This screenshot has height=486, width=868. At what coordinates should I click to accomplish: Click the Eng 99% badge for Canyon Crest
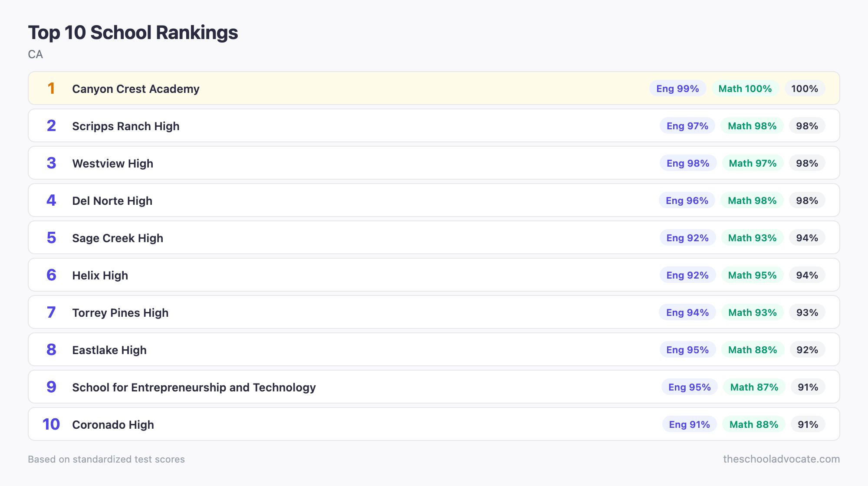click(x=677, y=88)
